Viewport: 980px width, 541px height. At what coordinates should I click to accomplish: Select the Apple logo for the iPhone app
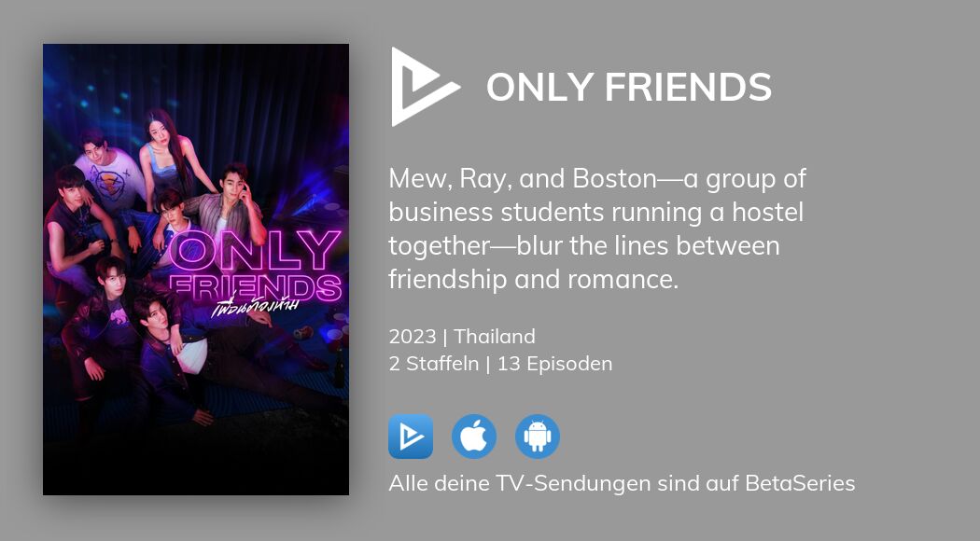tap(474, 436)
